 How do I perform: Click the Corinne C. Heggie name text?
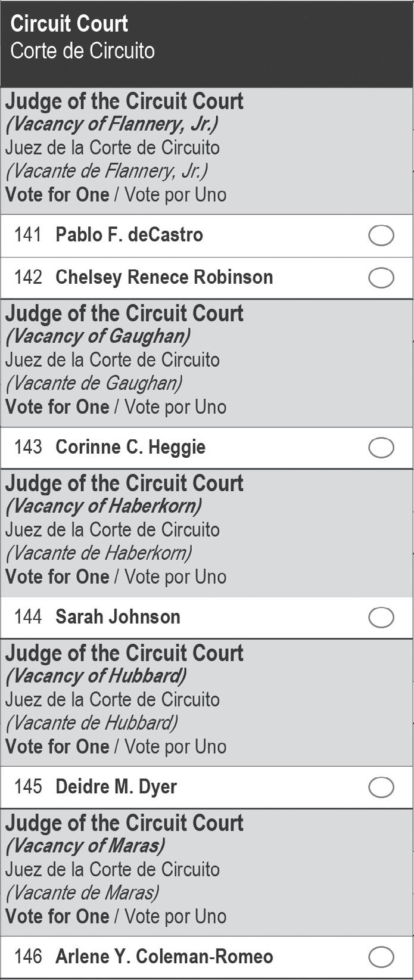tap(130, 447)
